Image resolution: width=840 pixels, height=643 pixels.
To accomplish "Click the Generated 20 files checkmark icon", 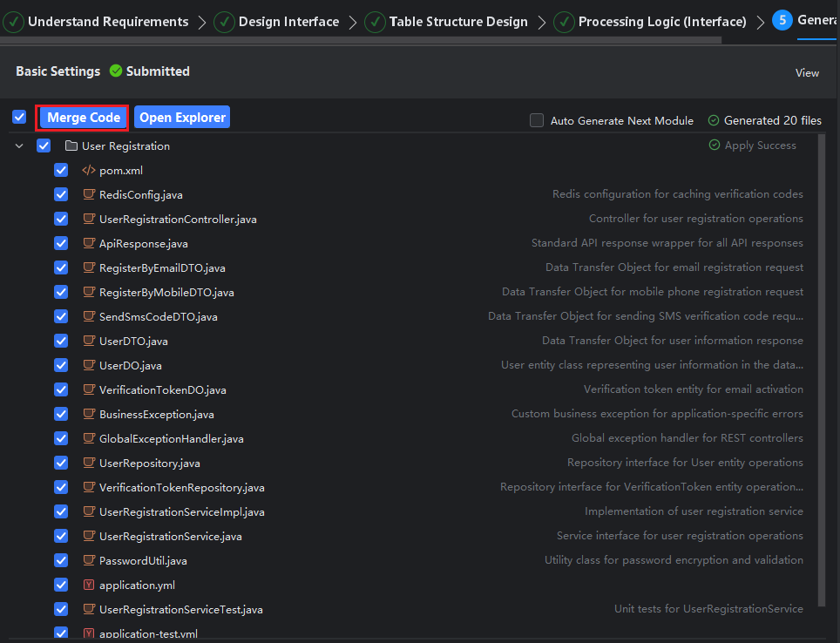I will tap(714, 121).
